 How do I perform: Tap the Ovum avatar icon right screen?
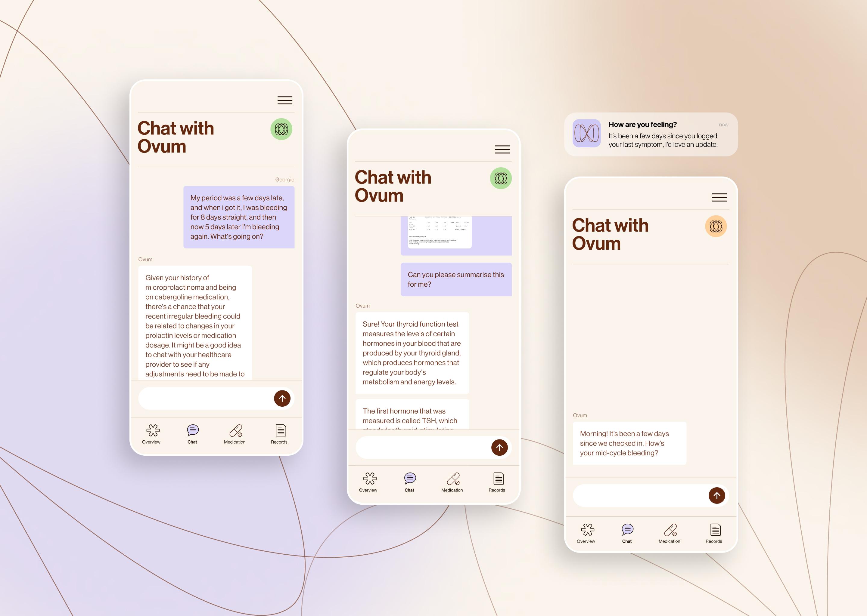pyautogui.click(x=714, y=224)
